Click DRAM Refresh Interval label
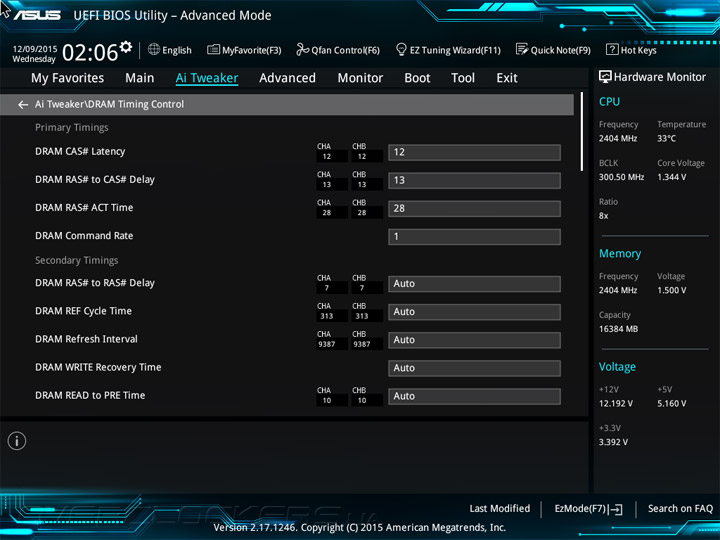The height and width of the screenshot is (540, 720). click(86, 339)
